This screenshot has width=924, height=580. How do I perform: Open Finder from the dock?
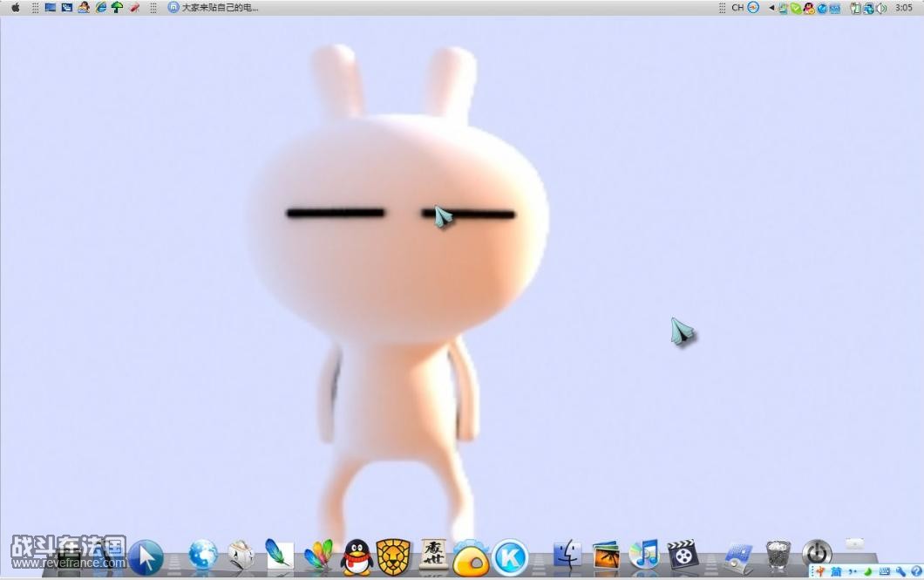[x=567, y=555]
